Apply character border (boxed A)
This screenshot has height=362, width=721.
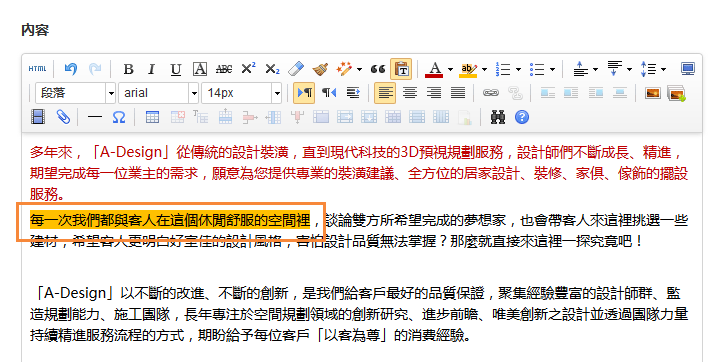(200, 69)
